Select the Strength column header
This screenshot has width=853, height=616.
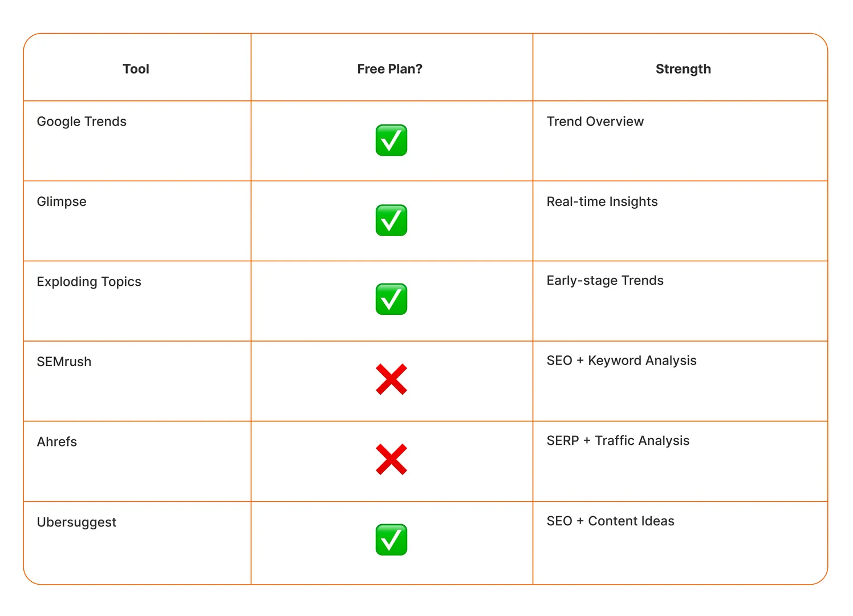pyautogui.click(x=683, y=69)
